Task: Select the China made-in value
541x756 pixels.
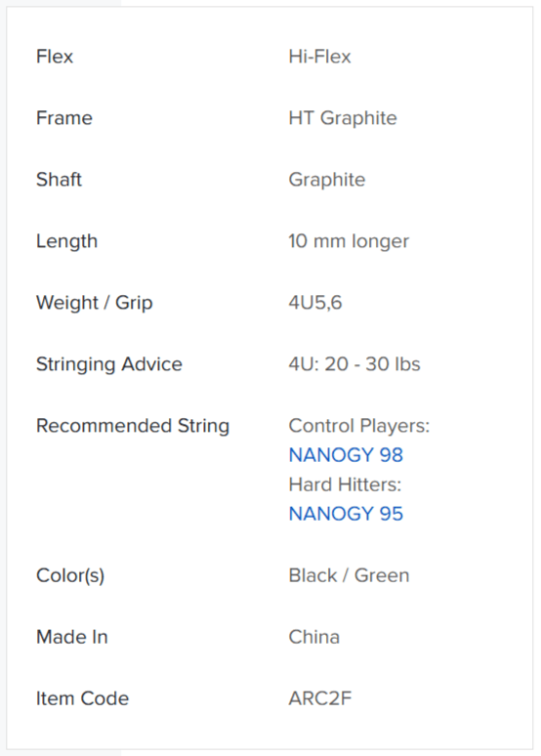Action: coord(313,637)
